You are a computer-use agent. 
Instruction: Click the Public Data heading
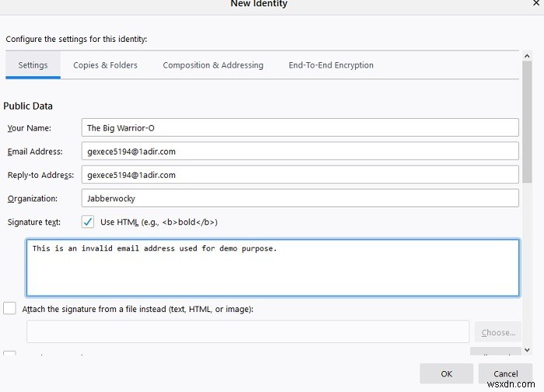click(x=28, y=106)
